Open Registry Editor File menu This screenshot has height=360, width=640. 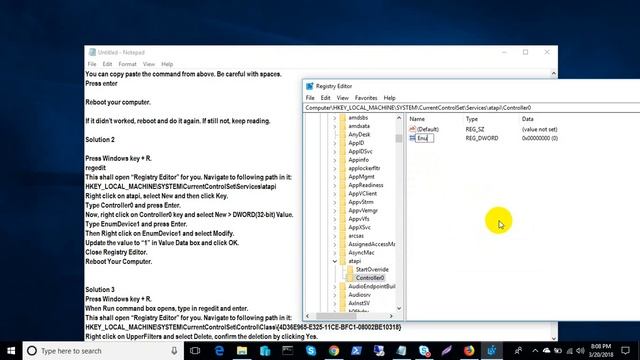tap(310, 98)
